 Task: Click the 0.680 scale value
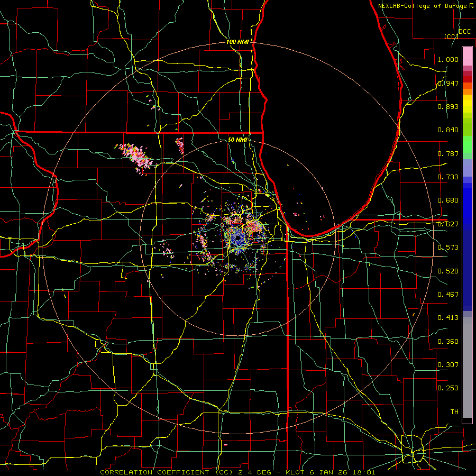pyautogui.click(x=448, y=200)
